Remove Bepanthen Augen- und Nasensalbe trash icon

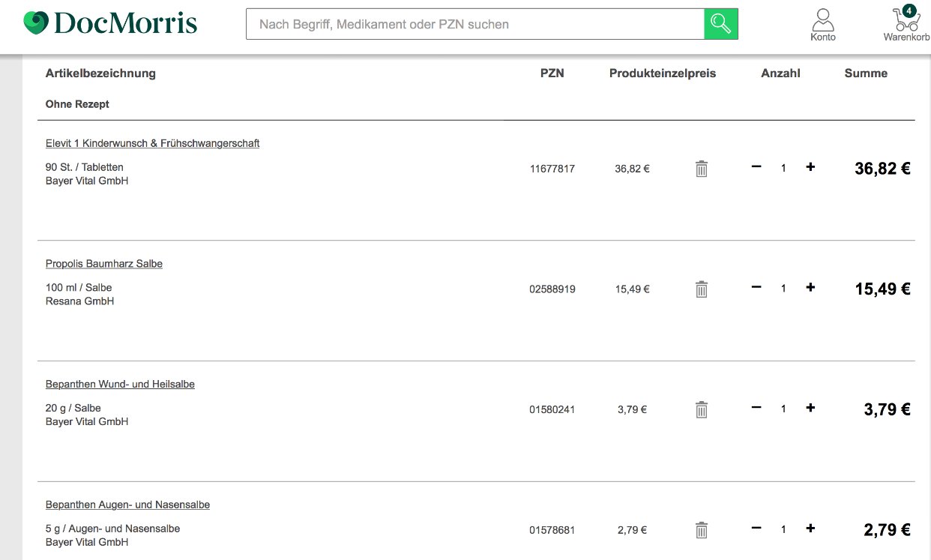coord(702,530)
